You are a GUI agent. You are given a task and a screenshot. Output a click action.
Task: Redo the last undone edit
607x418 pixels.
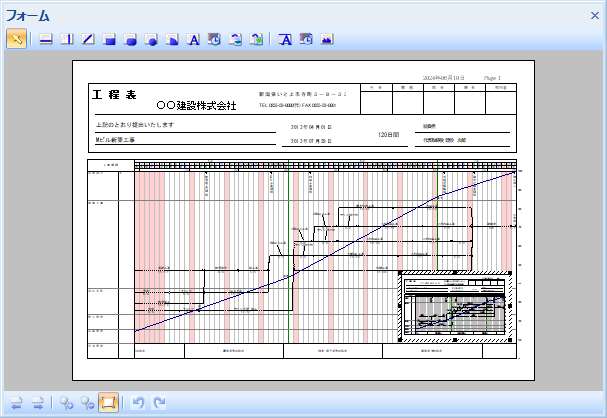159,403
